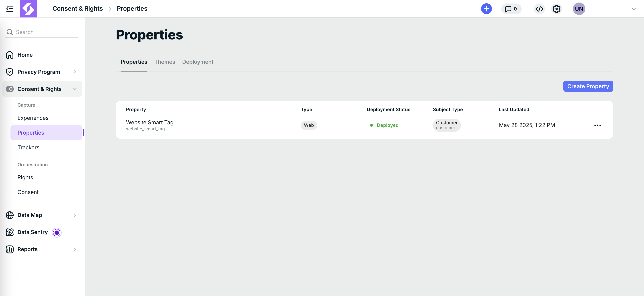Collapse the sidebar with the menu icon

tap(10, 9)
